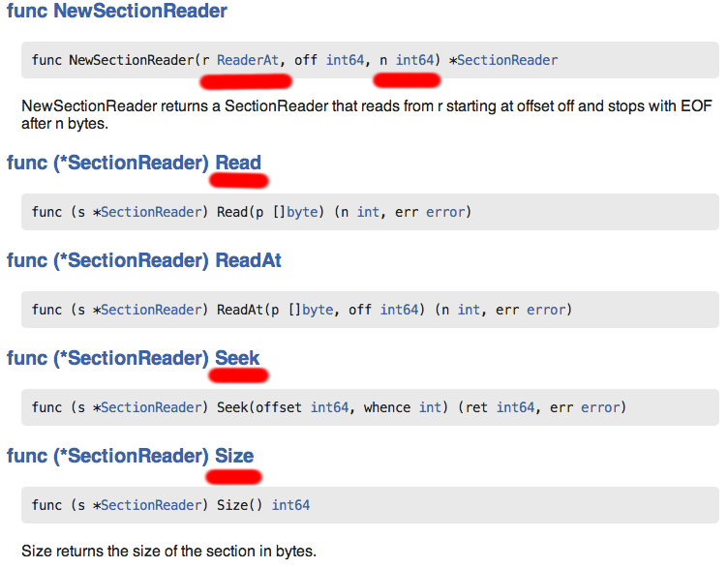Click int type of whence parameter in Seek
Image resolution: width=728 pixels, height=567 pixels.
[430, 407]
